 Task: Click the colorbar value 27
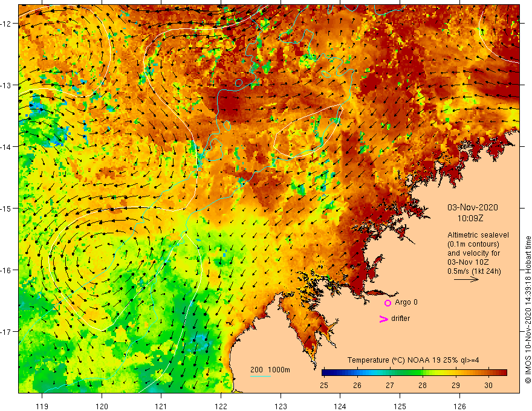tap(390, 385)
